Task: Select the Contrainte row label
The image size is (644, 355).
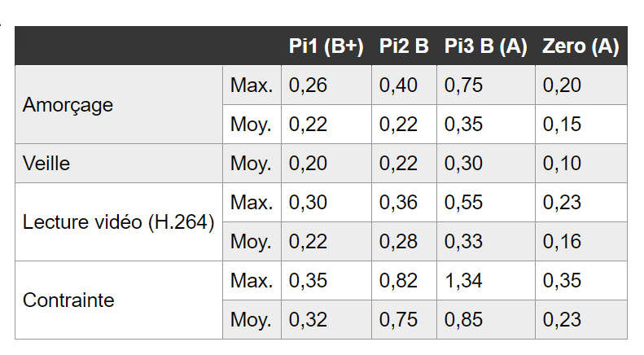Action: pos(68,300)
